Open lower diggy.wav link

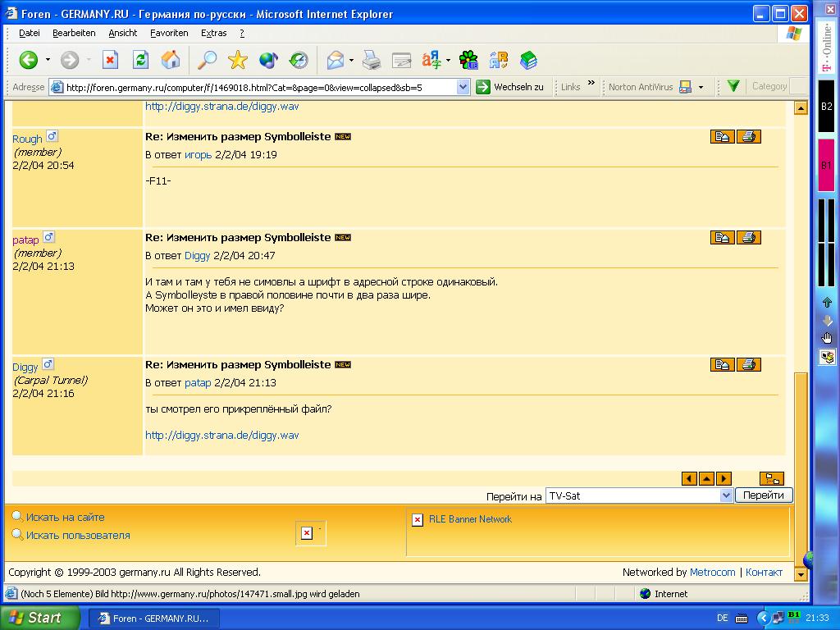click(x=221, y=435)
